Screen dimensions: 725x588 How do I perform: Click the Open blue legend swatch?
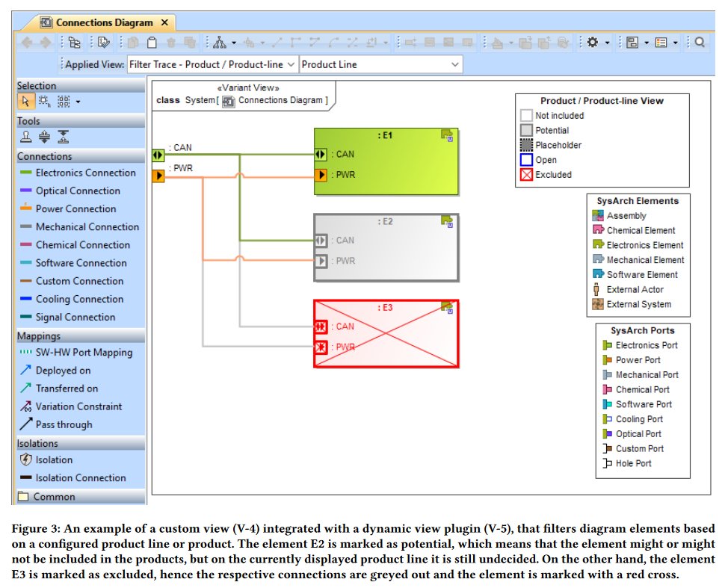pyautogui.click(x=526, y=160)
